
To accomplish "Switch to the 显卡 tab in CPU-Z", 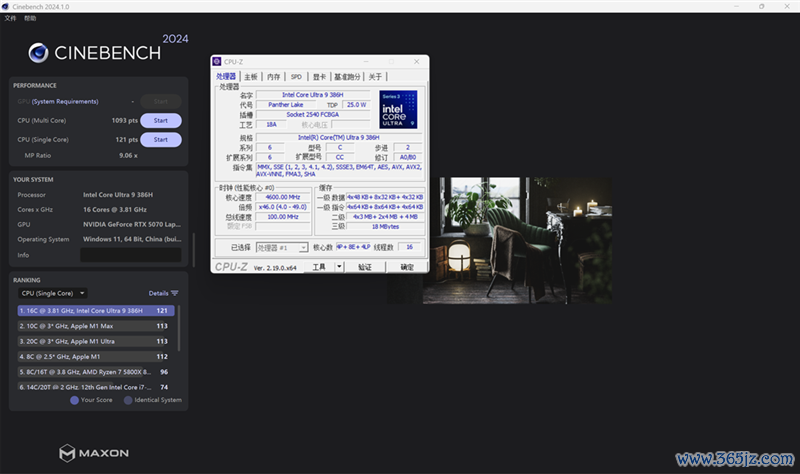I will click(x=319, y=77).
